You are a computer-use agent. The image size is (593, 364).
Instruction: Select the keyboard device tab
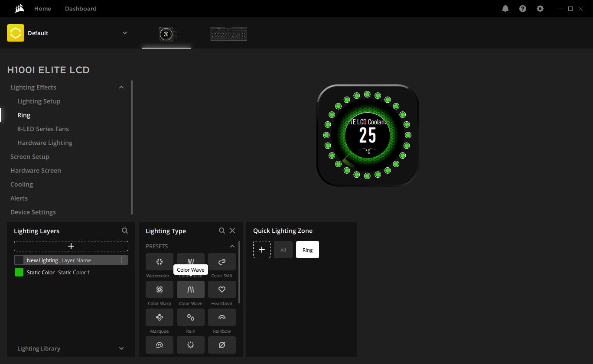[x=229, y=34]
